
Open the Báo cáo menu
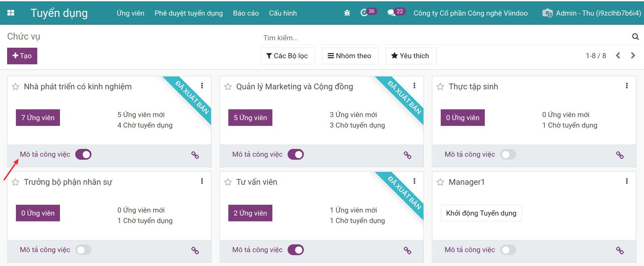click(x=246, y=13)
